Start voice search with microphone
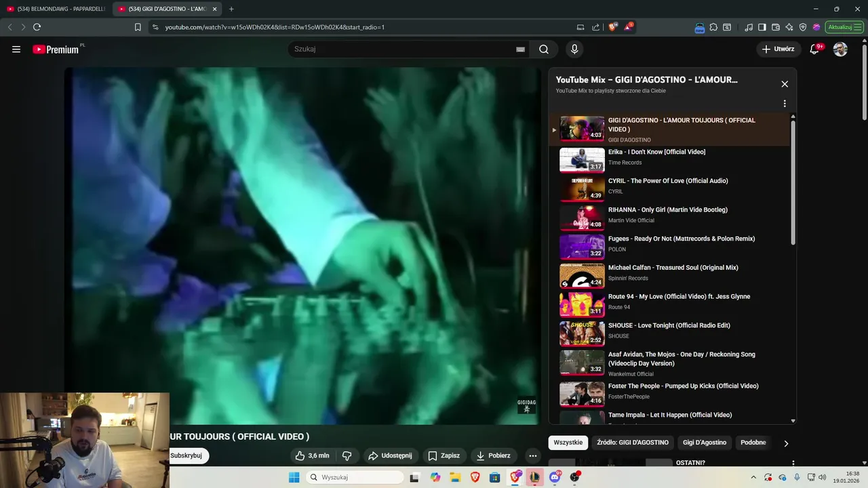The height and width of the screenshot is (488, 868). [574, 49]
